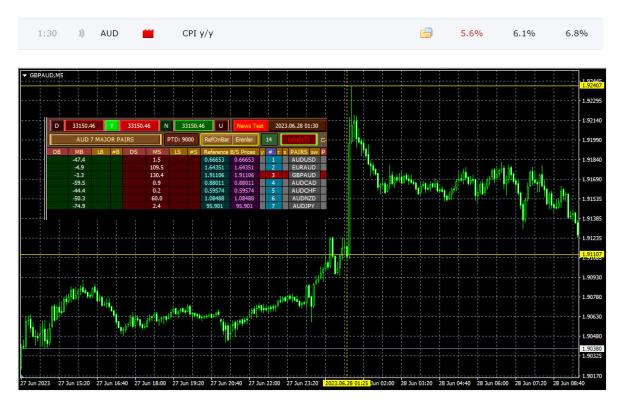
Task: Click number 2 button for EURAUD
Action: coord(273,167)
